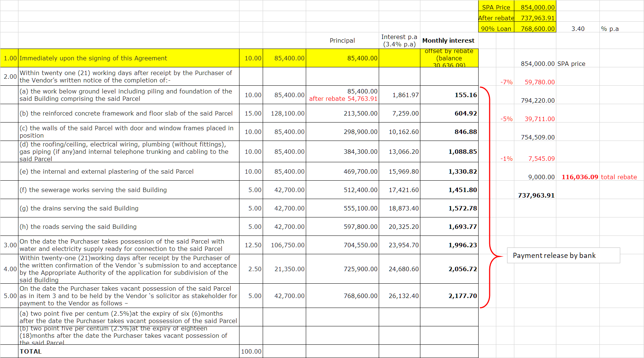Click the 1,861.97 interest value
This screenshot has width=644, height=358.
[x=399, y=95]
